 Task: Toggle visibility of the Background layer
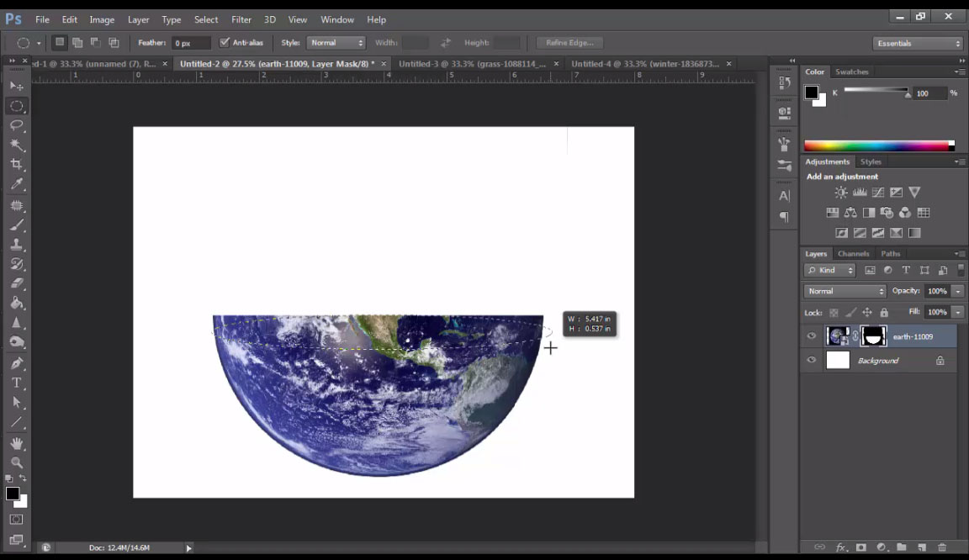coord(811,360)
